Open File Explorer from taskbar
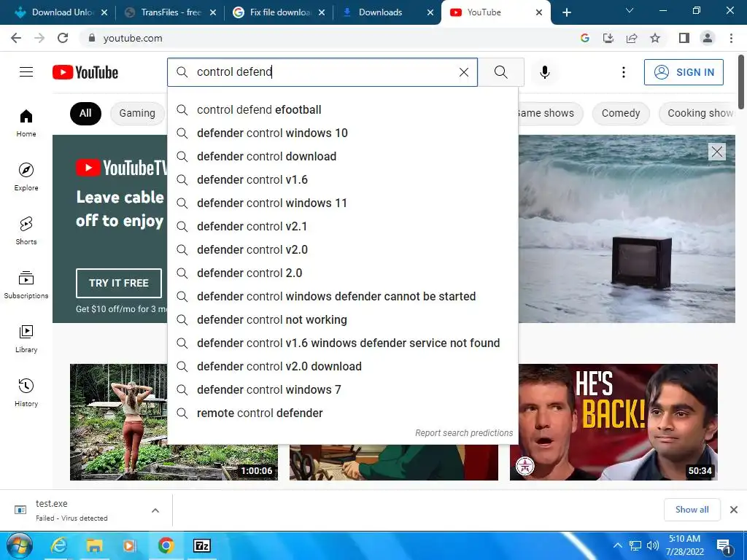 point(94,545)
